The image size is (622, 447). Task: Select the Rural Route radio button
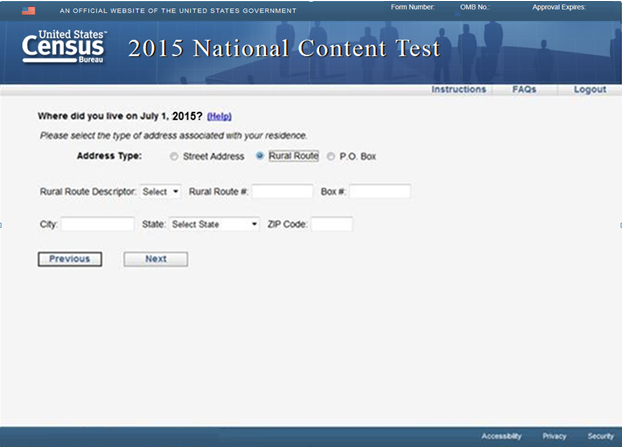pyautogui.click(x=259, y=155)
